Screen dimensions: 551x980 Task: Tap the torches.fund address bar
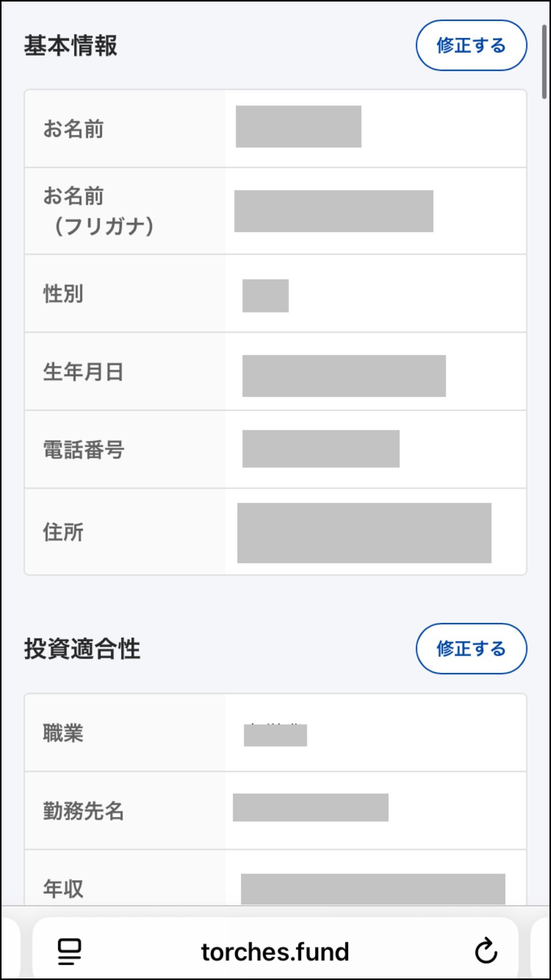point(275,951)
